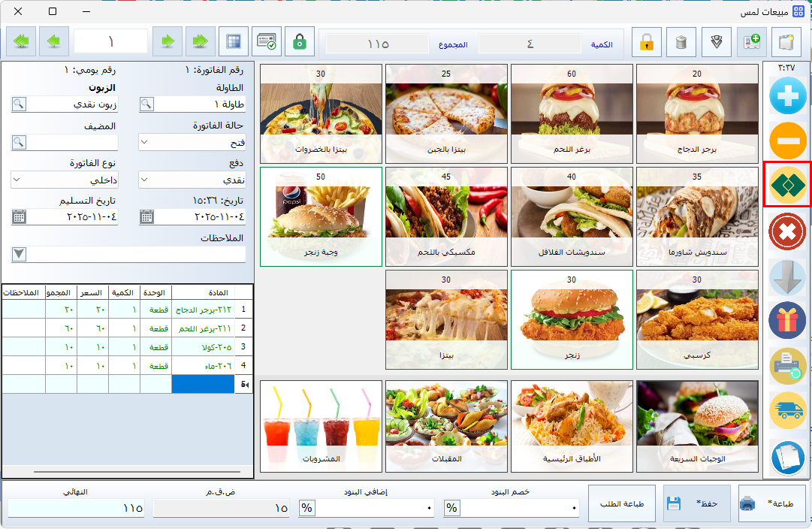812x529 pixels.
Task: Click the yellow padlock icon
Action: [x=646, y=42]
